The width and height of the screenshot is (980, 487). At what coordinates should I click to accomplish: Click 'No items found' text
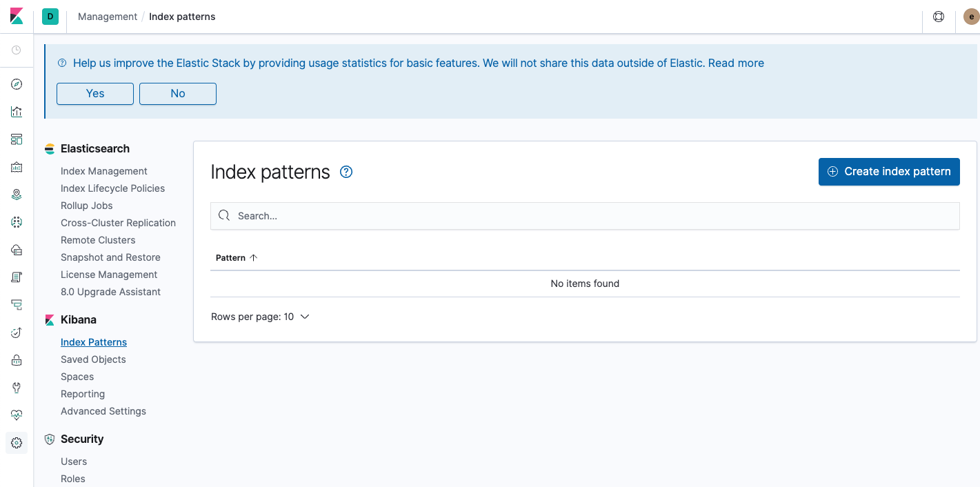(585, 284)
